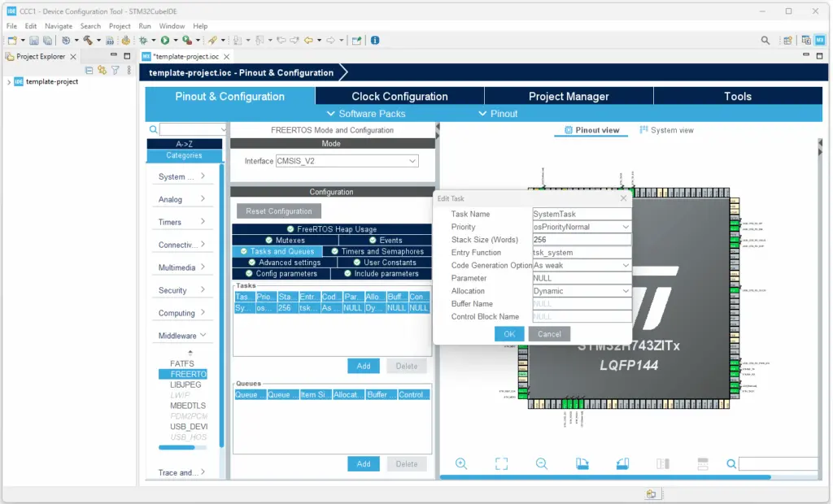Zoom out on the chip pinout
This screenshot has width=833, height=504.
[x=541, y=463]
